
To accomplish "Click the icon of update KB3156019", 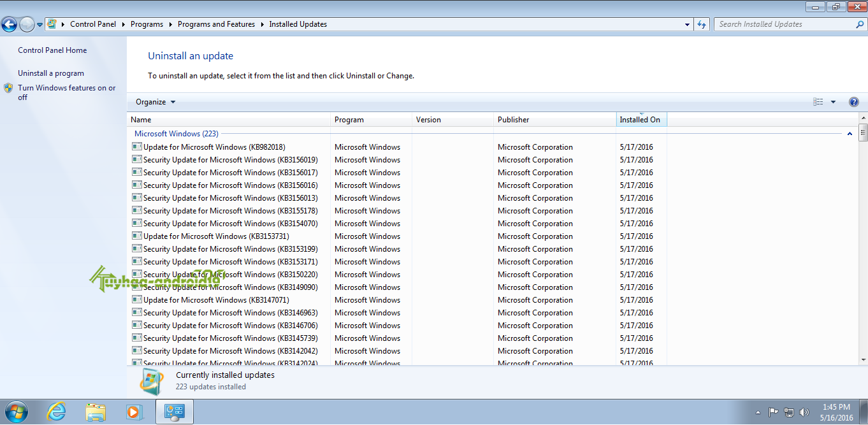I will coord(137,159).
